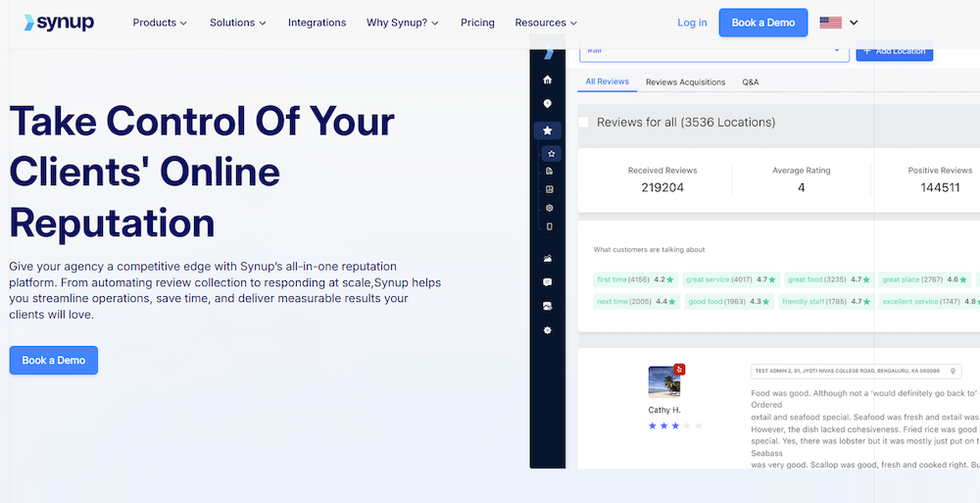This screenshot has width=980, height=503.
Task: Click the Synup logo in the header
Action: tap(59, 23)
